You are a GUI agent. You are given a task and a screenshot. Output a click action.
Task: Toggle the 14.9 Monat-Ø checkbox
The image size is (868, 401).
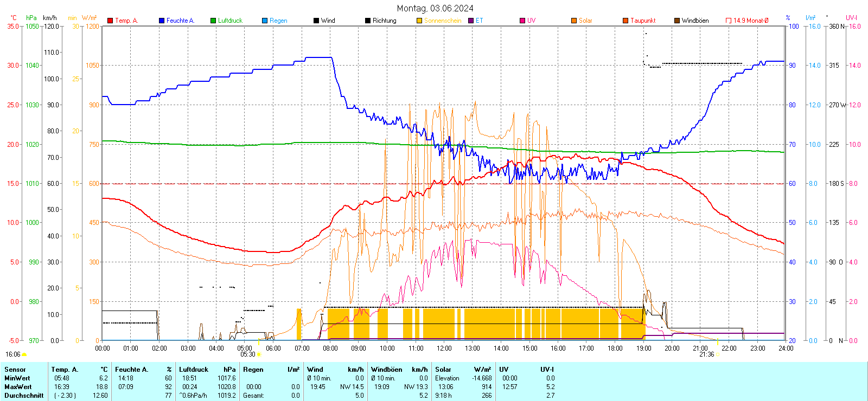[x=729, y=21]
